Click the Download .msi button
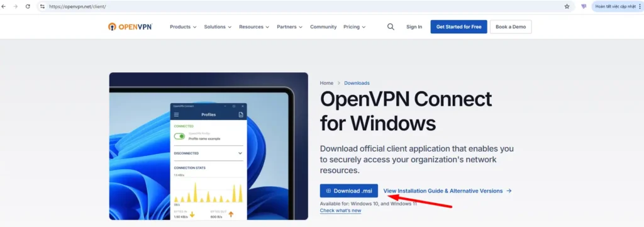This screenshot has width=644, height=227. [x=348, y=191]
